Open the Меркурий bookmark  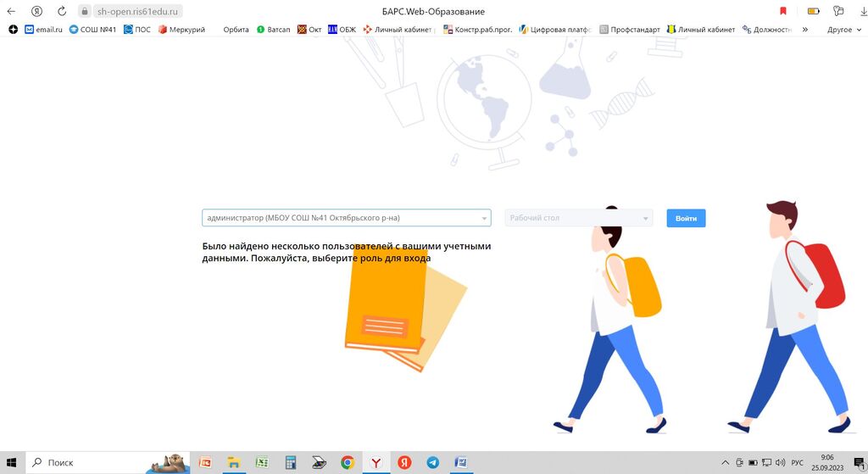click(x=181, y=29)
